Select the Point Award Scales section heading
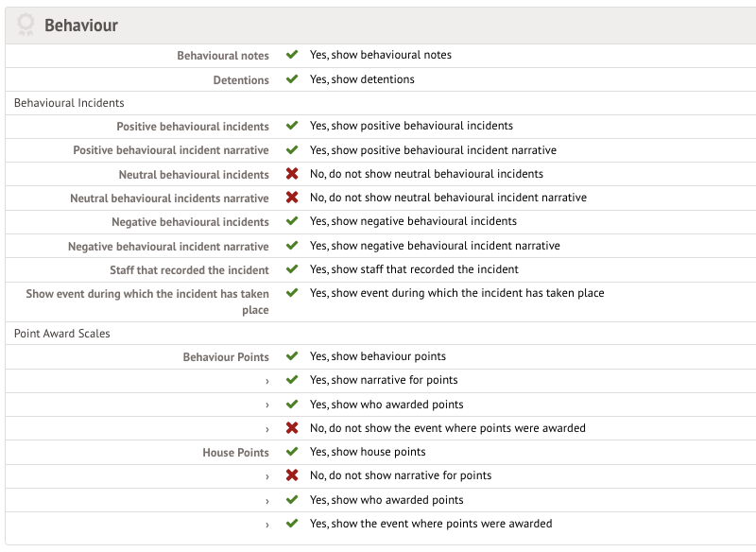The width and height of the screenshot is (756, 552). 61,334
